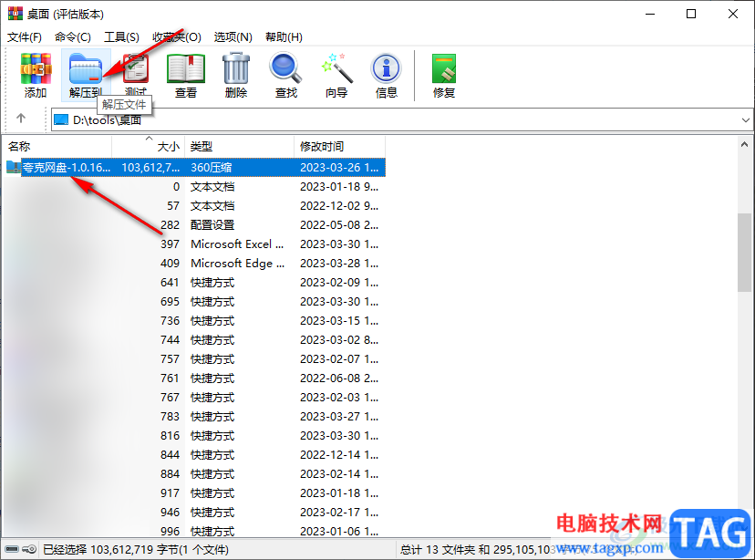Open the 帮助(H) menu
This screenshot has height=560, width=755.
(x=284, y=37)
